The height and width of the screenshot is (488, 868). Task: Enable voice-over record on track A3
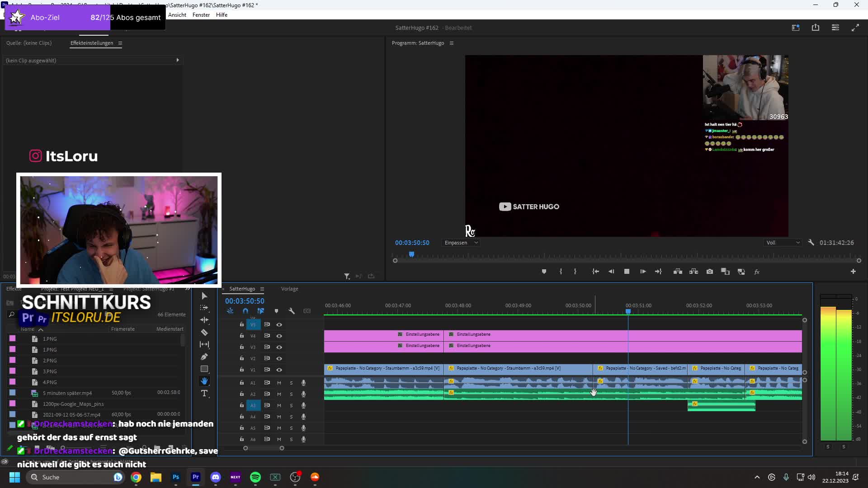click(303, 405)
